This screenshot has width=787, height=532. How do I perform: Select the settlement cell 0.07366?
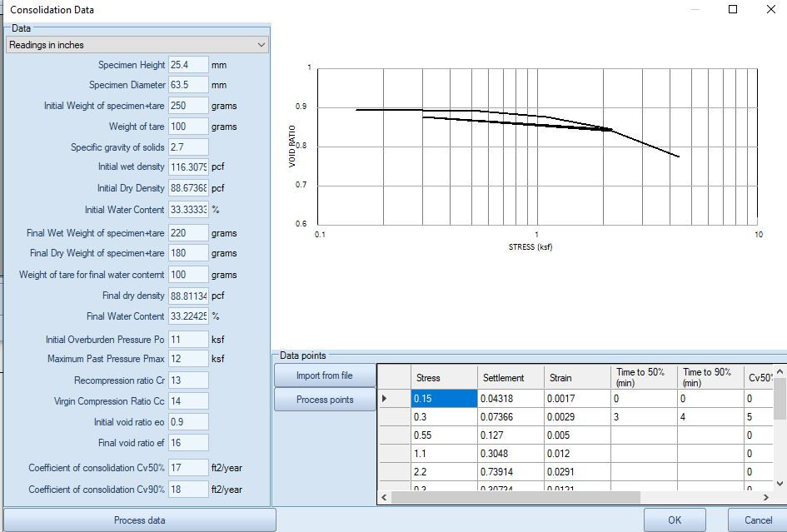click(x=511, y=416)
